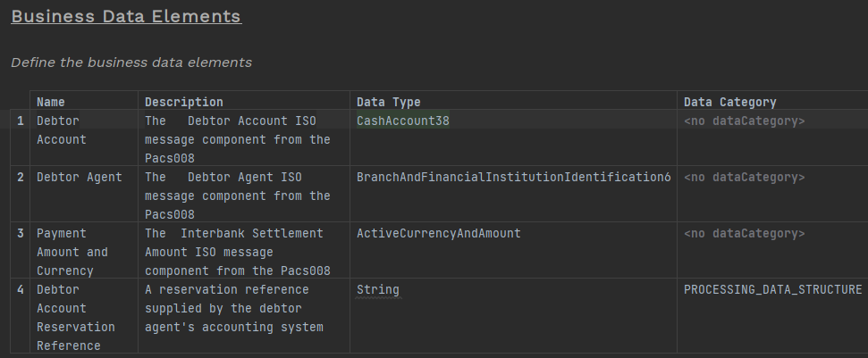Click the Data Category column header
This screenshot has height=358, width=868.
tap(729, 102)
